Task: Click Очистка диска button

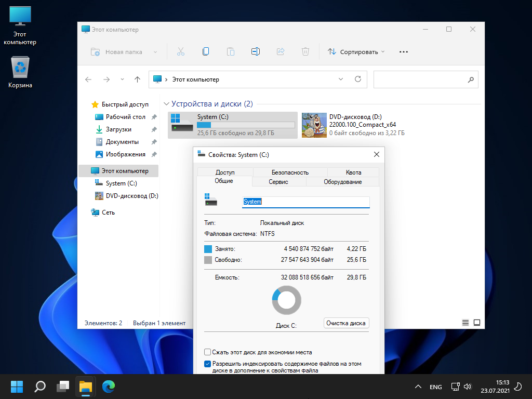Action: coord(346,323)
